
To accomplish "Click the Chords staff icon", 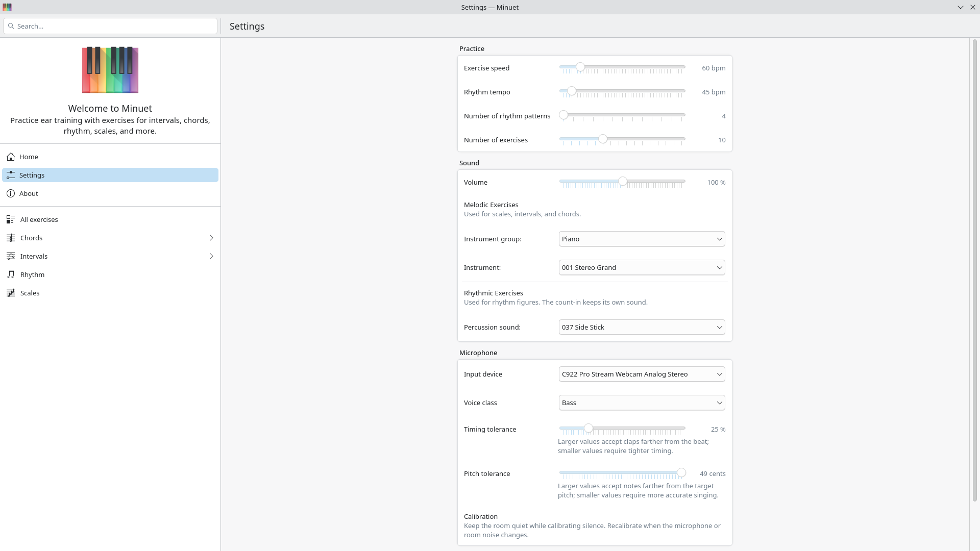I will click(11, 238).
